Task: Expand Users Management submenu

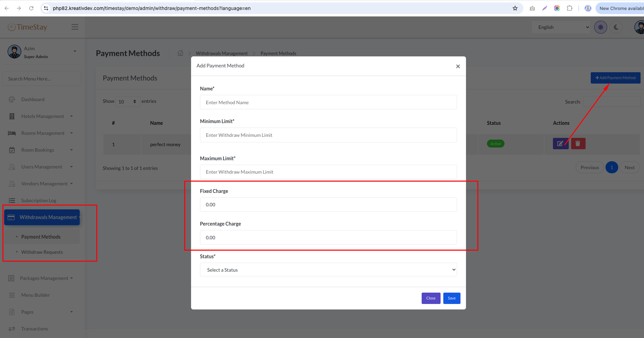Action: (71, 167)
